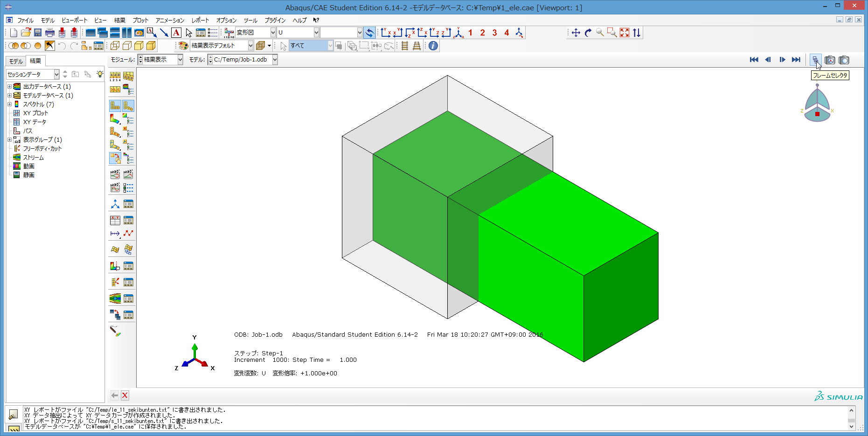Image resolution: width=868 pixels, height=436 pixels.
Task: Click the plot undeformed shape icon
Action: click(x=115, y=106)
